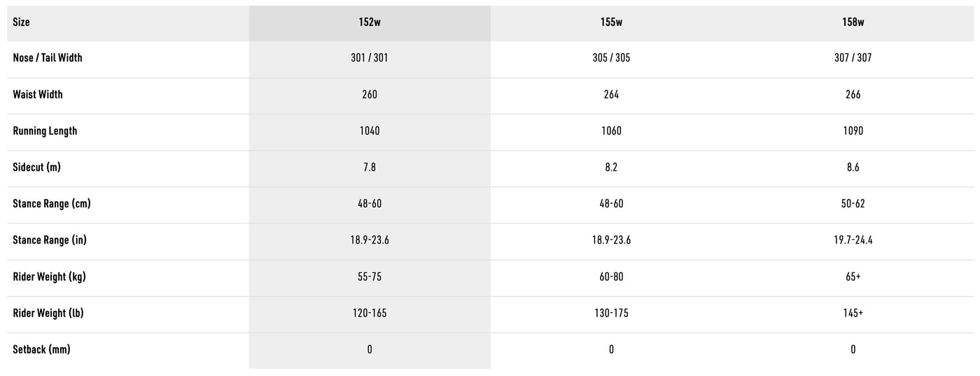Click the 1090 running length value
This screenshot has width=980, height=376.
[853, 131]
